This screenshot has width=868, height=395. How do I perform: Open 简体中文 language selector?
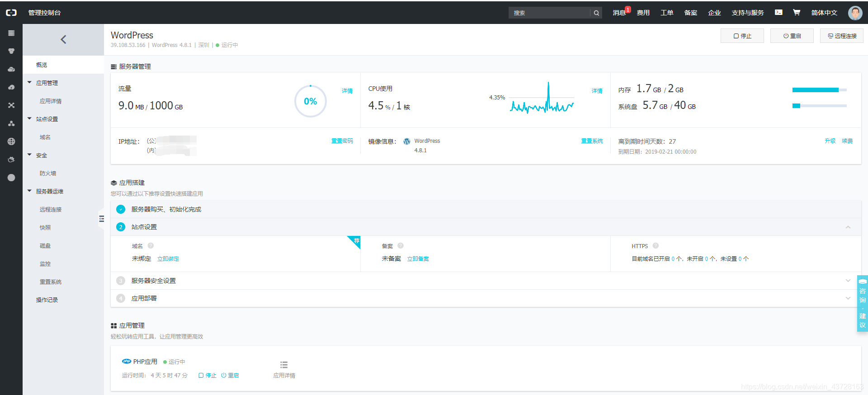pyautogui.click(x=824, y=13)
